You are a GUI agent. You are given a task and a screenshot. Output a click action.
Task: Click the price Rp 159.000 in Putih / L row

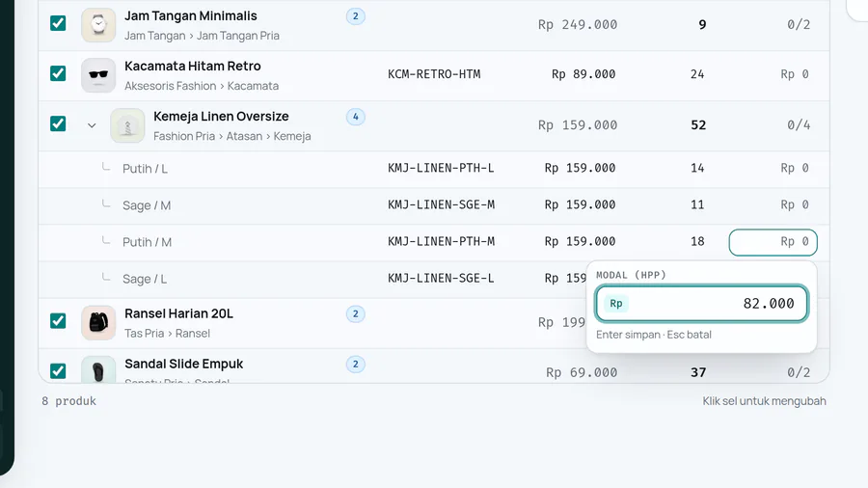(581, 168)
